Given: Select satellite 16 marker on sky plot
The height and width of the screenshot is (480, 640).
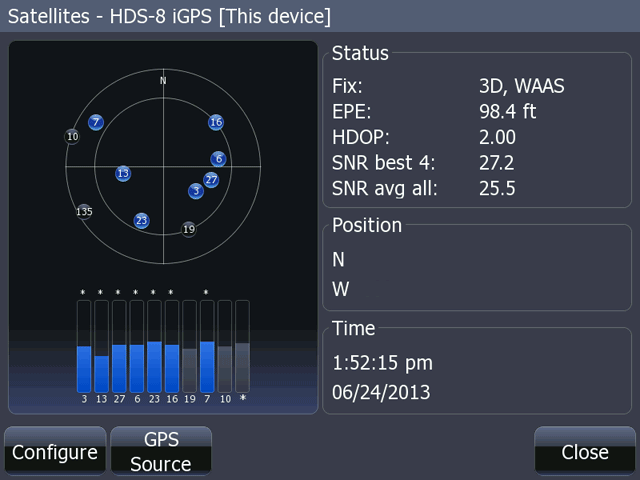Looking at the screenshot, I should click(x=216, y=122).
